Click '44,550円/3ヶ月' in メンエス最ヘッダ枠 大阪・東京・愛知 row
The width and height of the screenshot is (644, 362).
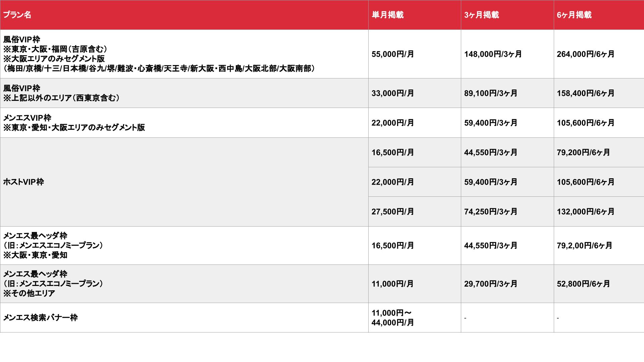tap(507, 245)
